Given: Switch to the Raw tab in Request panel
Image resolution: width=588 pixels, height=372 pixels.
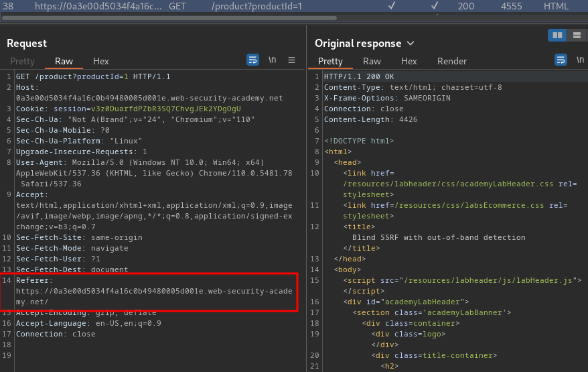Looking at the screenshot, I should 64,61.
